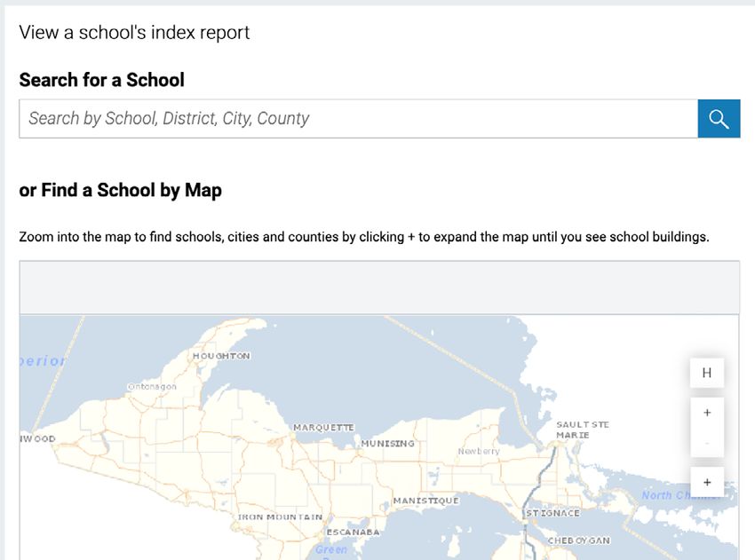
Task: Click the faded minus zoom-out button
Action: coord(707,443)
